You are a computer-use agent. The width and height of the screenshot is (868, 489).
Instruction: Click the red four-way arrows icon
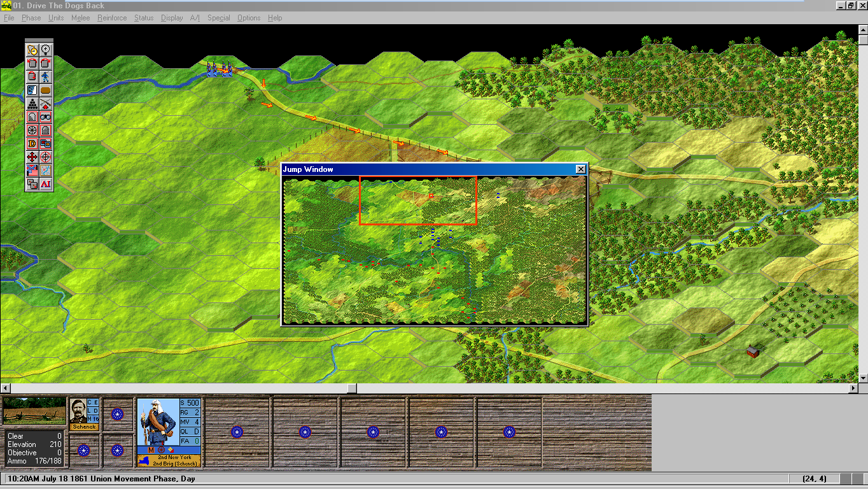click(x=32, y=157)
